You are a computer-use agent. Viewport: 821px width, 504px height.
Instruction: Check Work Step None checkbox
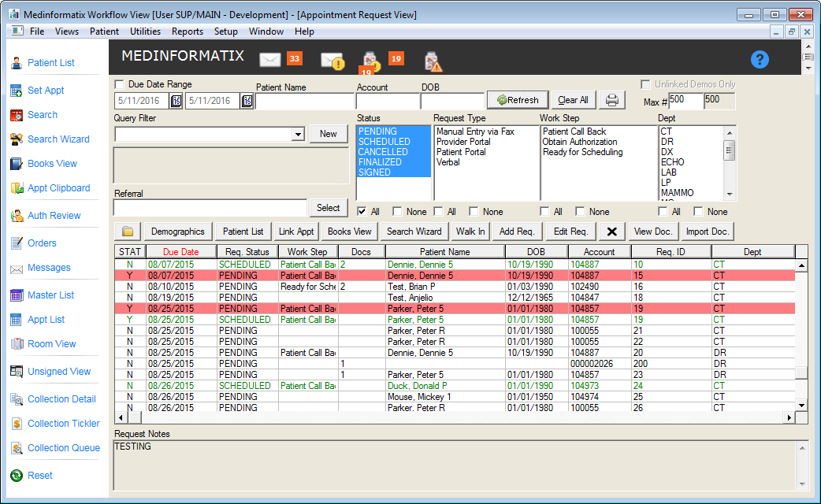tap(580, 211)
